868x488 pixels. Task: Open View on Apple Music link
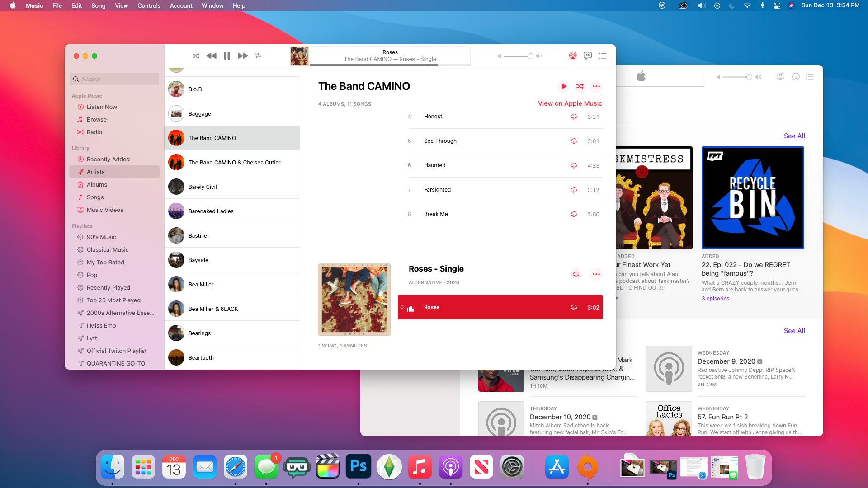(x=570, y=103)
